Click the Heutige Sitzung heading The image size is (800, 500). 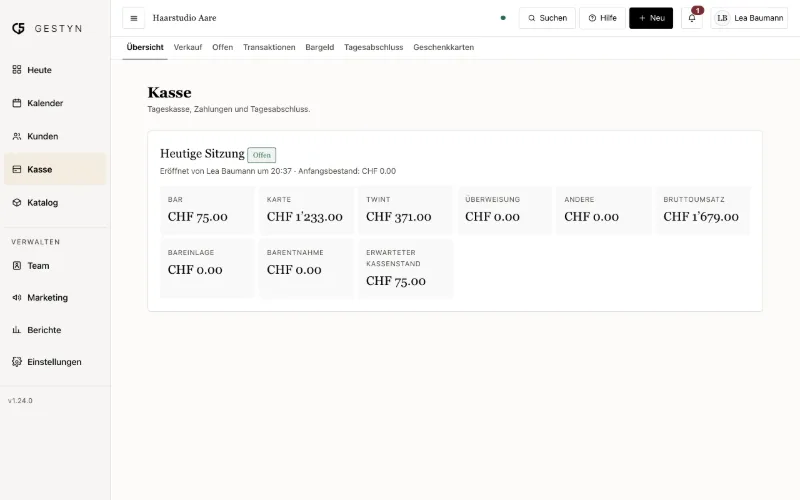tap(202, 154)
